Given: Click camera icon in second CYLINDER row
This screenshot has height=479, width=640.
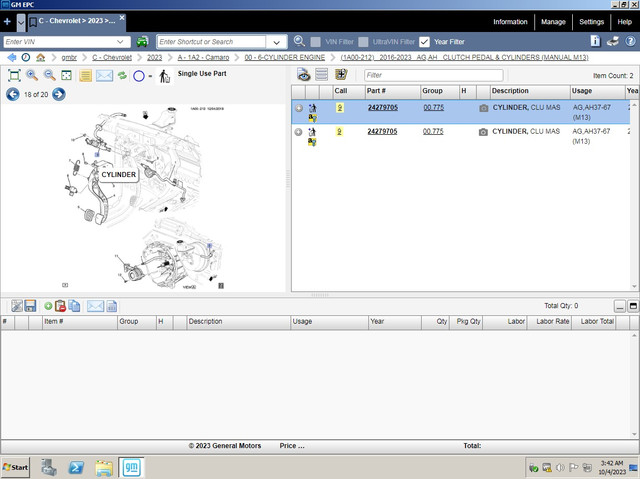Looking at the screenshot, I should [483, 132].
